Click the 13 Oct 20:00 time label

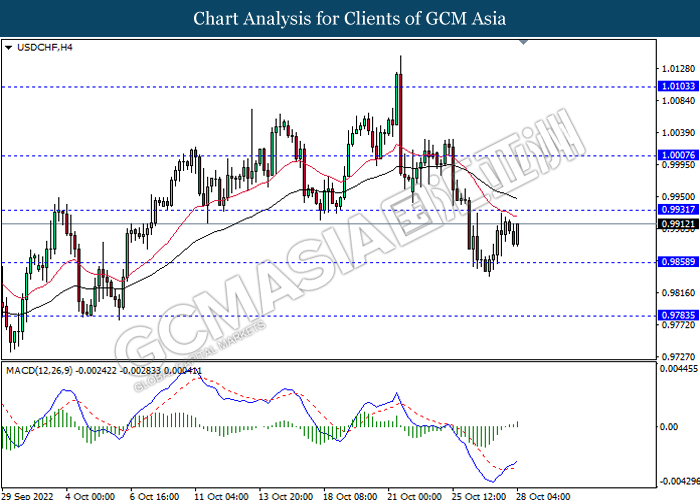click(286, 496)
